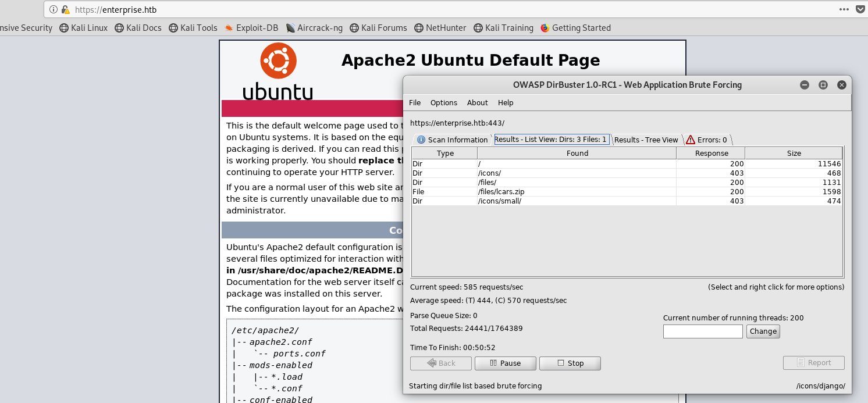Sort results by the Response column header
The height and width of the screenshot is (403, 868).
(x=711, y=154)
